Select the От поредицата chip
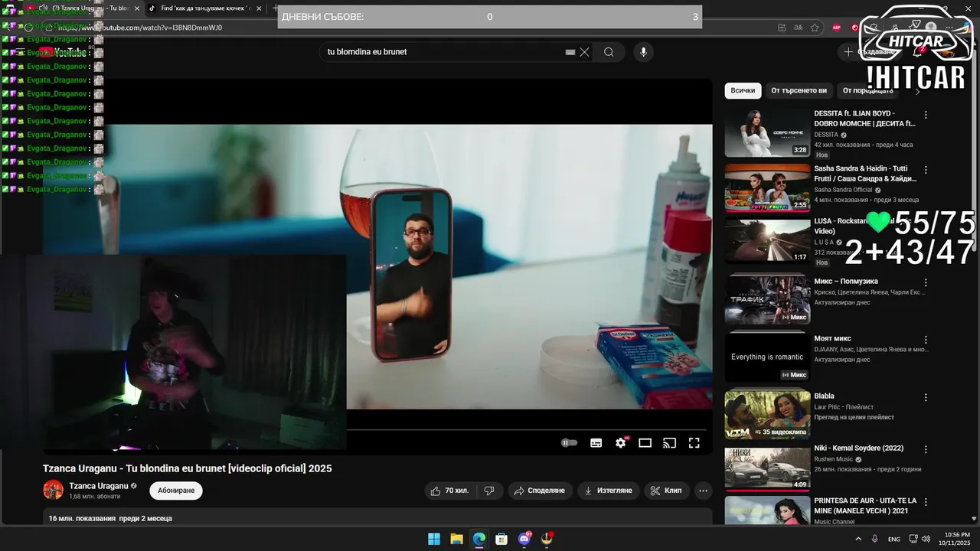980x551 pixels. [x=867, y=90]
